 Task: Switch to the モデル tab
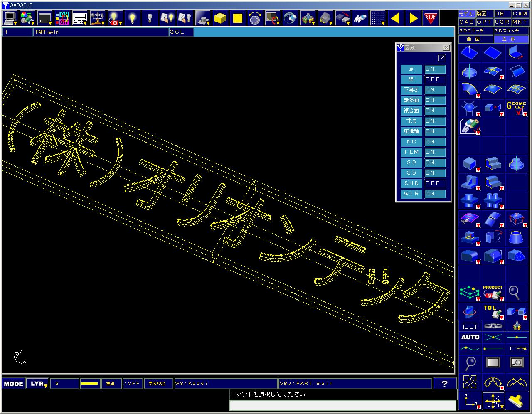[466, 14]
